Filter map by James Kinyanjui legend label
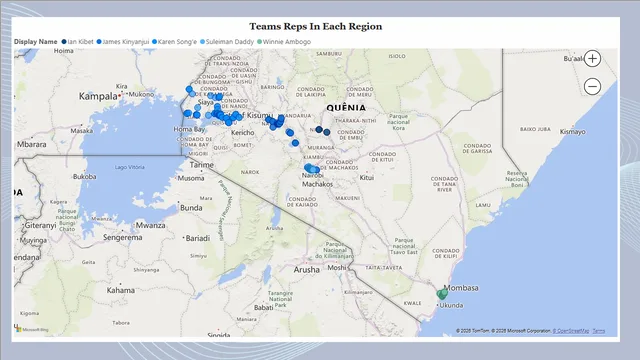The width and height of the screenshot is (640, 360). tap(126, 42)
